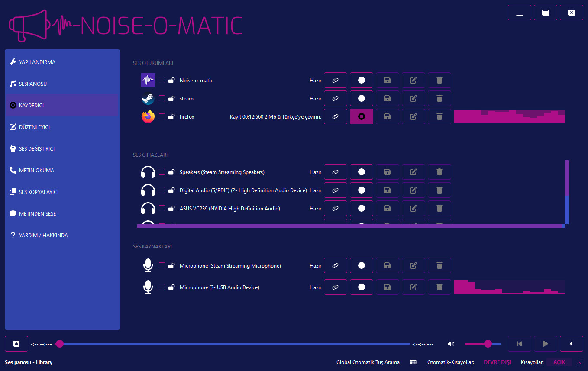Toggle Kısayollar AÇIK switch
Screen dimensions: 588x371
coord(559,362)
